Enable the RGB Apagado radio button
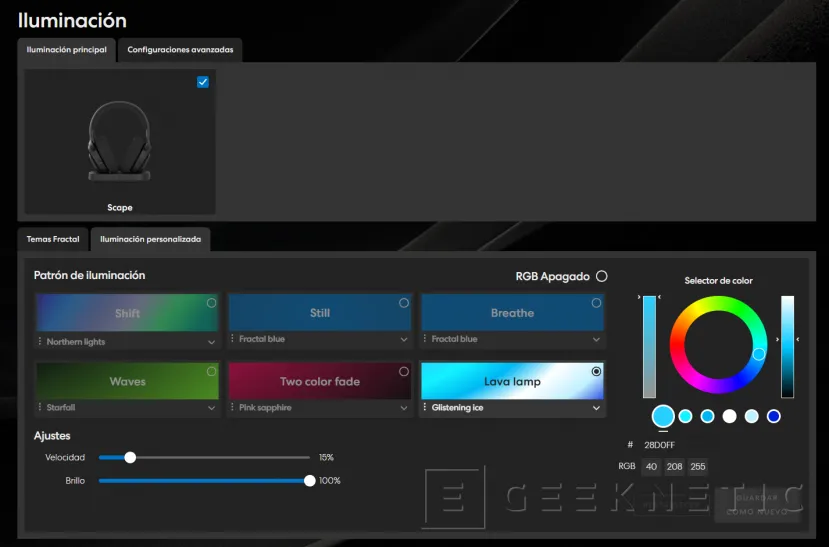The image size is (829, 547). pos(601,276)
